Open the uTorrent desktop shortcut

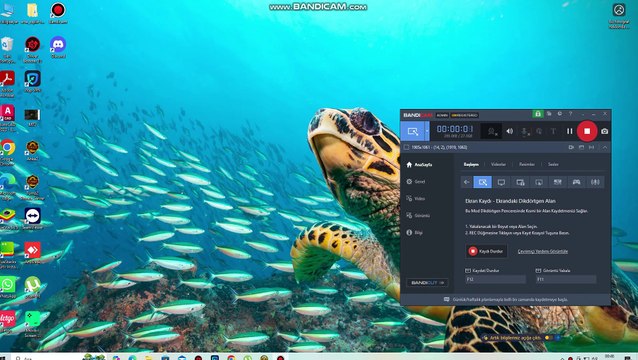(32, 287)
